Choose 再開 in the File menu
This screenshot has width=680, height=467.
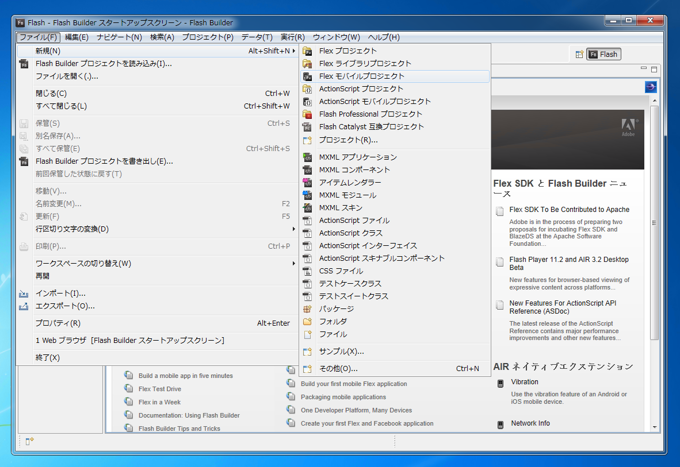click(x=157, y=276)
